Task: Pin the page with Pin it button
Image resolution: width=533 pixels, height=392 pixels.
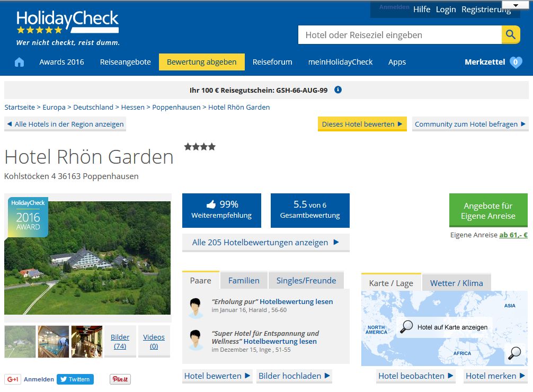Action: (x=120, y=379)
